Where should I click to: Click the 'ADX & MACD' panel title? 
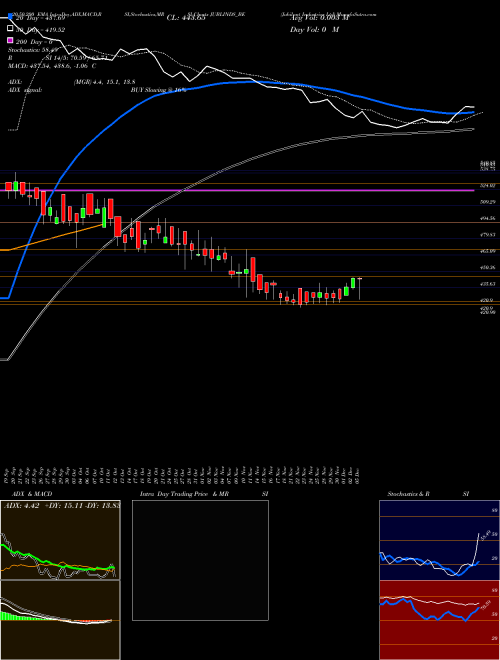coord(32,494)
